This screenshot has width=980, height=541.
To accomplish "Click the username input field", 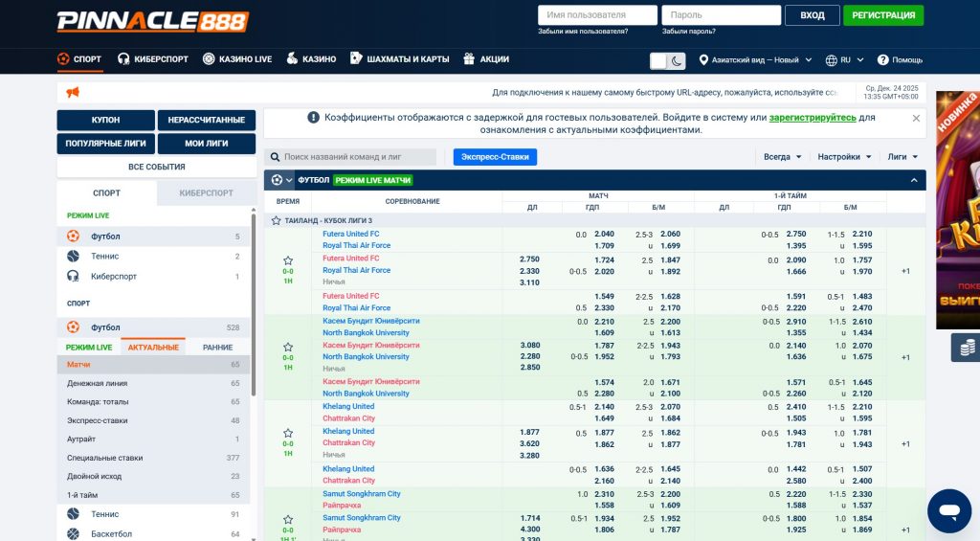I will [597, 15].
